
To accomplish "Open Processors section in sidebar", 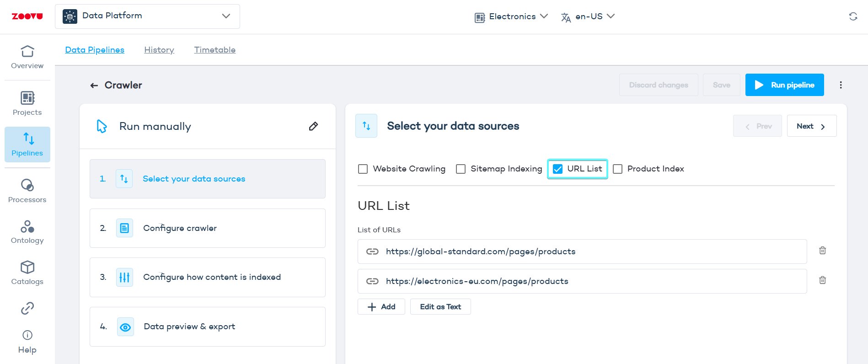I will [27, 191].
